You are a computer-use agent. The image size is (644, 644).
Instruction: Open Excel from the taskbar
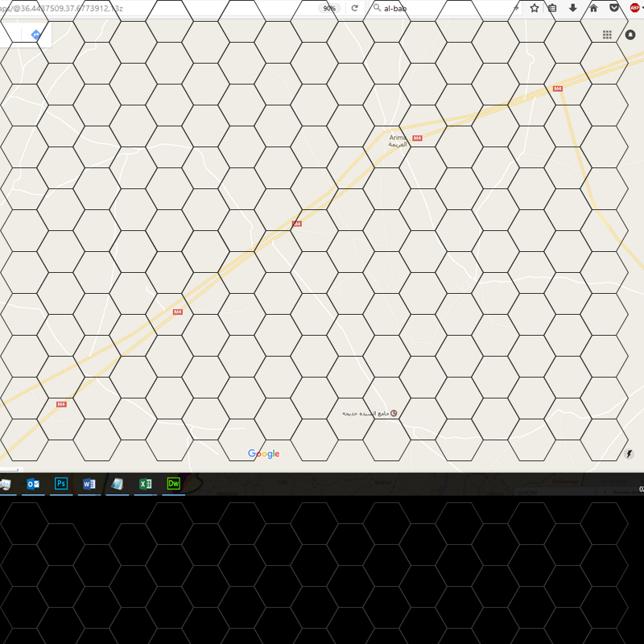point(146,484)
